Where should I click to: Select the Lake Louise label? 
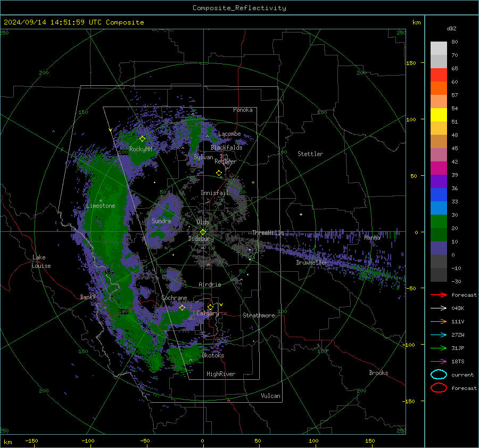click(42, 262)
